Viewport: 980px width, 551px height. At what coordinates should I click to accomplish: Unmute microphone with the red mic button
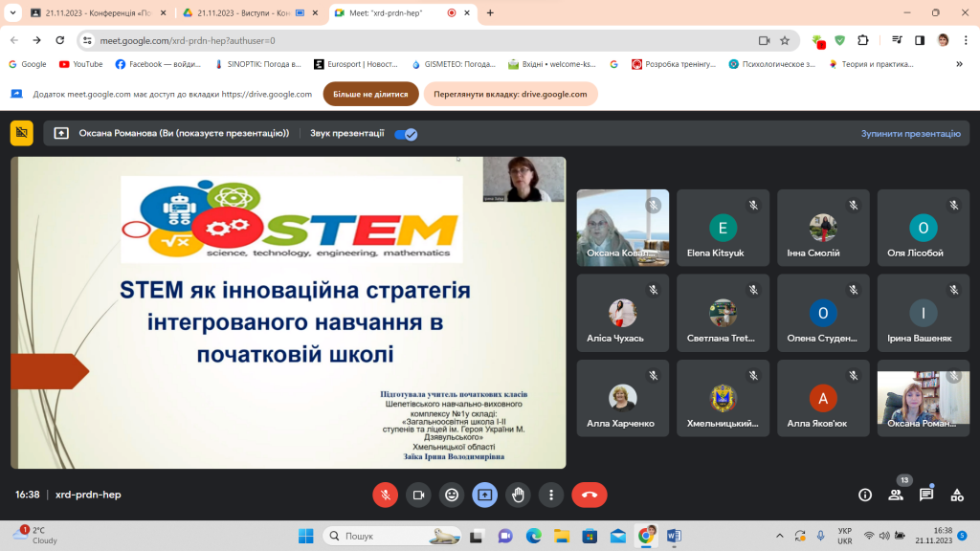coord(385,495)
